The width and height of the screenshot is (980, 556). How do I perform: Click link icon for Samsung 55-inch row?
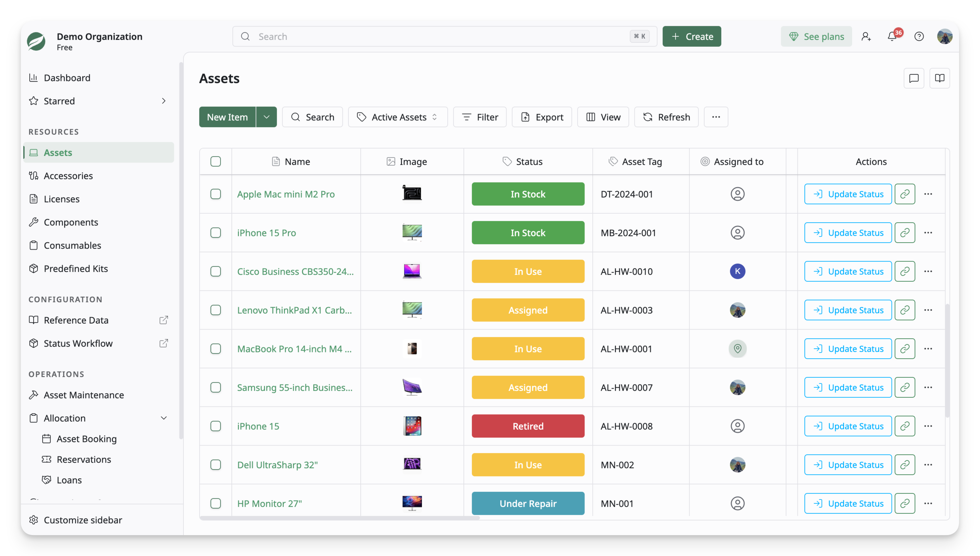click(x=904, y=387)
